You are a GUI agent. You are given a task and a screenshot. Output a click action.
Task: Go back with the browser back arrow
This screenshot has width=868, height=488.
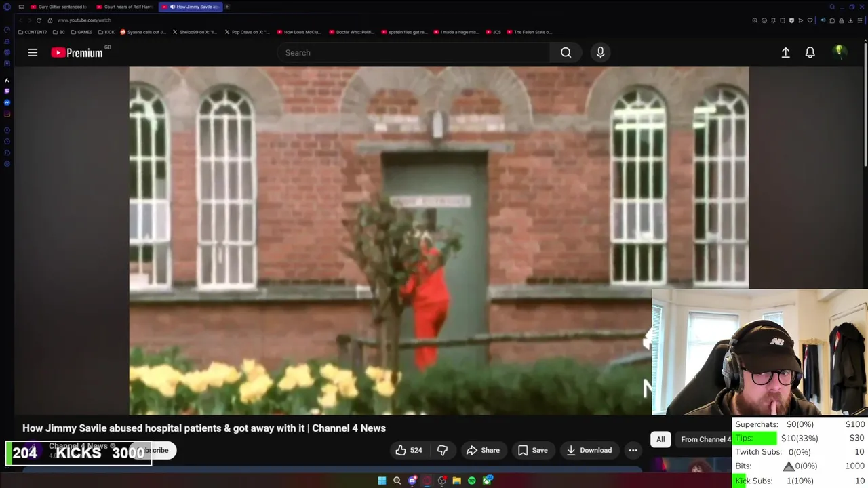pyautogui.click(x=20, y=20)
